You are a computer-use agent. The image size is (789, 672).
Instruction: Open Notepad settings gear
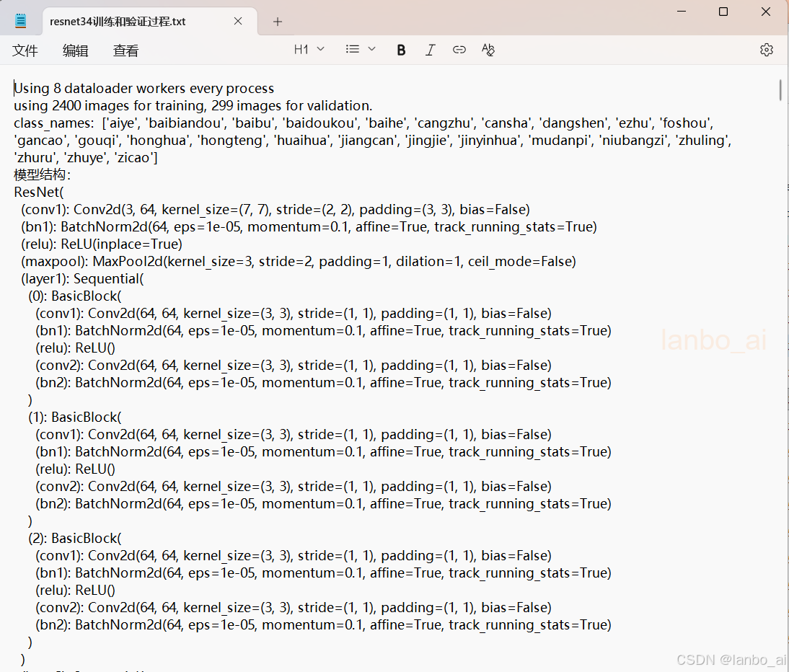tap(767, 50)
